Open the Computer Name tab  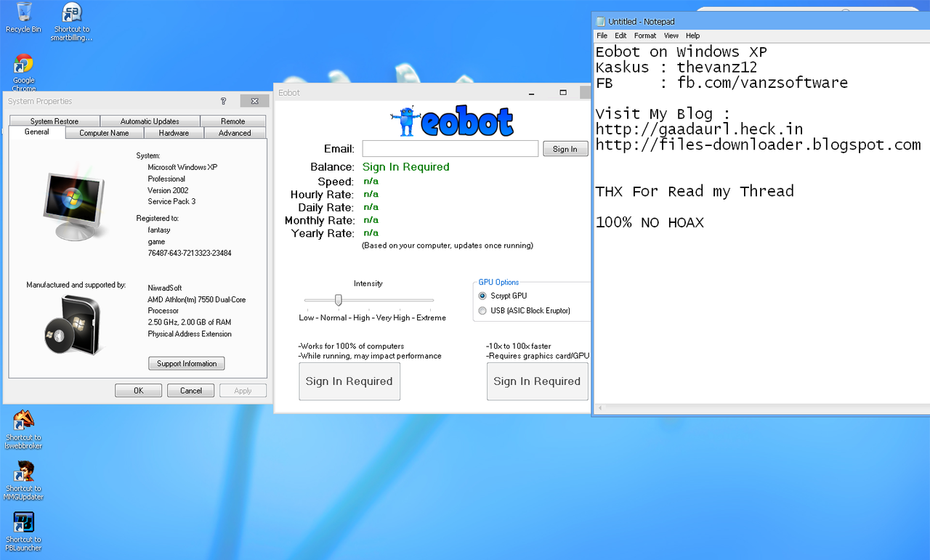[104, 133]
